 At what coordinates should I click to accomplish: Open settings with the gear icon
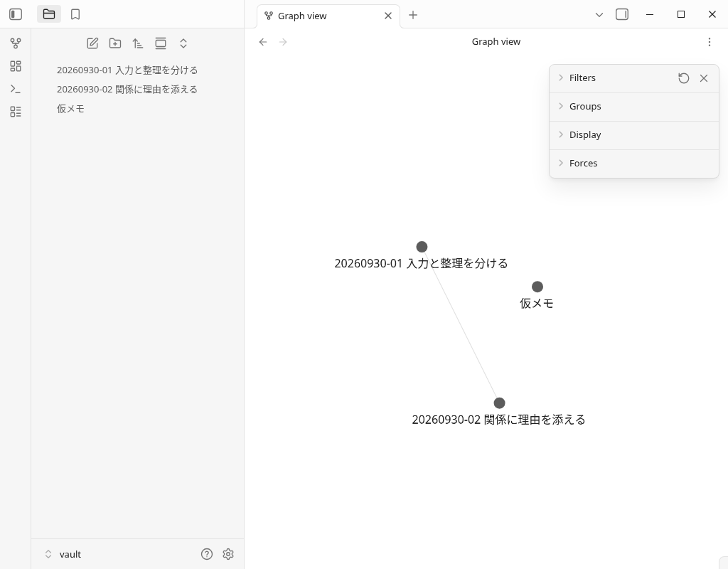(x=228, y=554)
